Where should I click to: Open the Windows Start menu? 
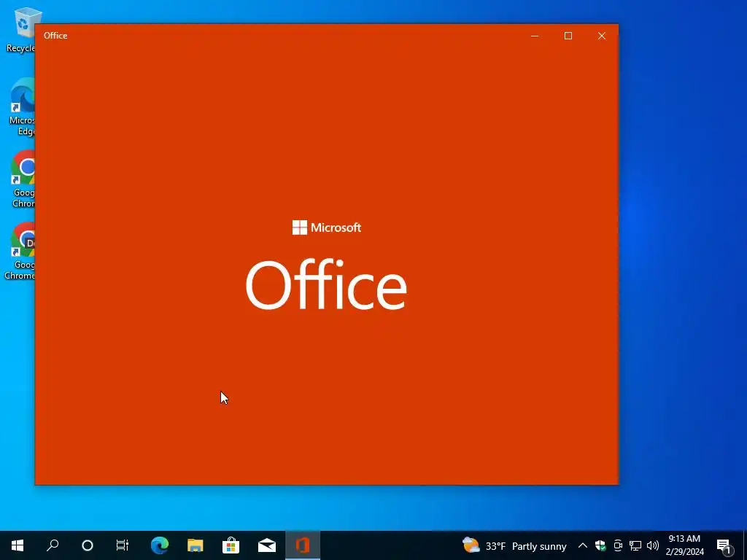[18, 545]
